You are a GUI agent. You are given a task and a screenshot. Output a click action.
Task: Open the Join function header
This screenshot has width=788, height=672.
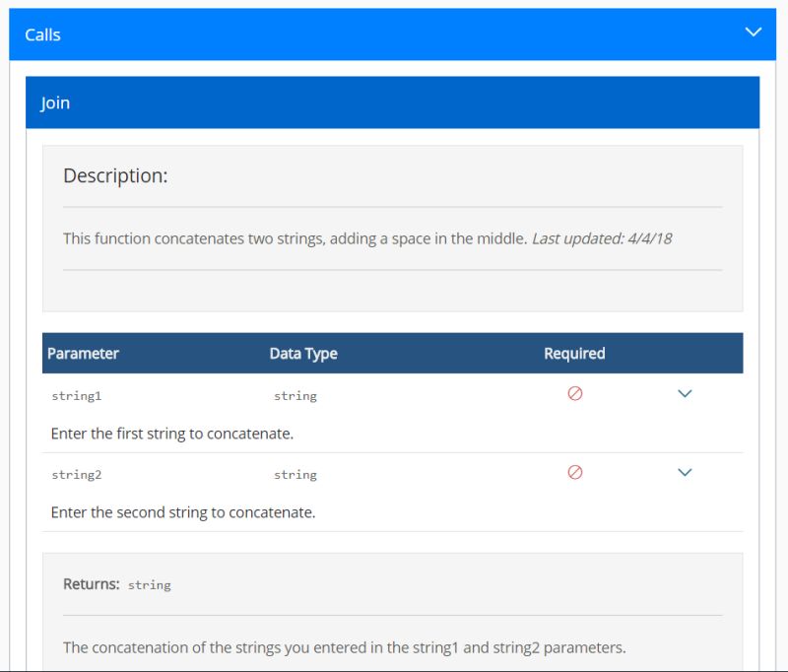click(x=392, y=102)
